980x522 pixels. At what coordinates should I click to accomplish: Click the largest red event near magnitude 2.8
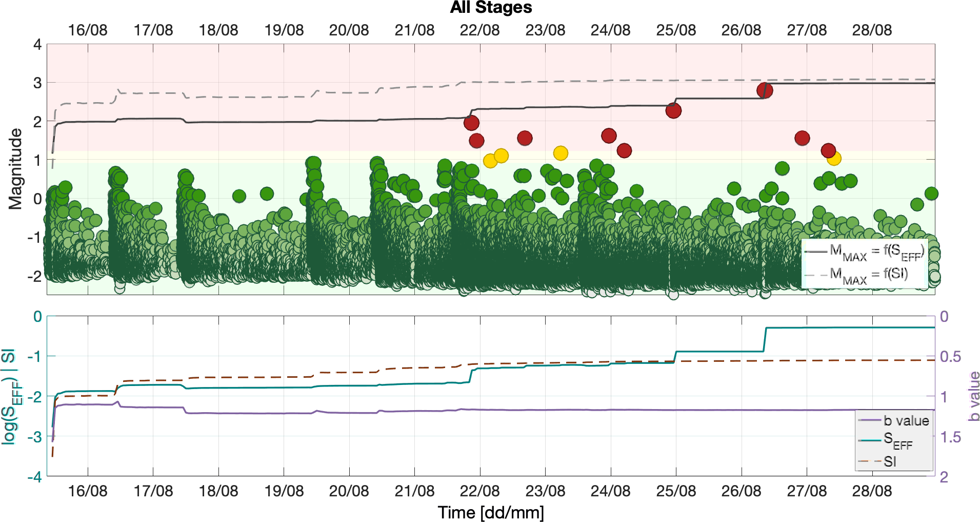click(765, 90)
